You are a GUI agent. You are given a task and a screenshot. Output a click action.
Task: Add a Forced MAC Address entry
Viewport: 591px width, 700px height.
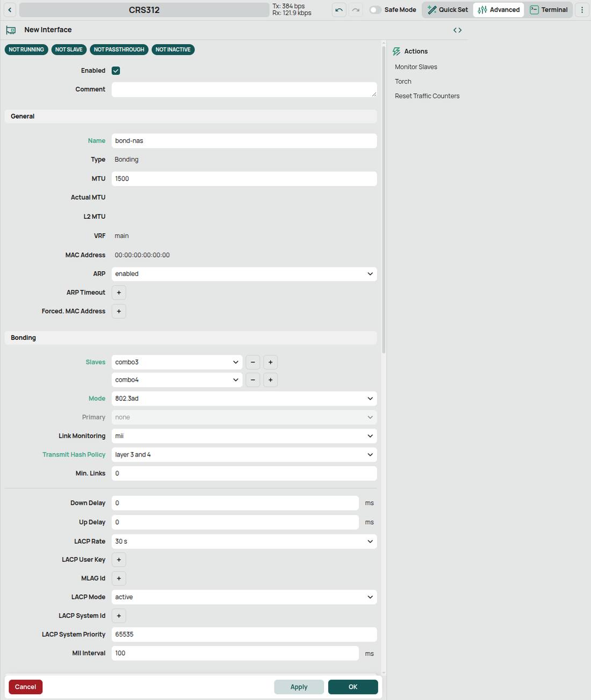pos(119,311)
